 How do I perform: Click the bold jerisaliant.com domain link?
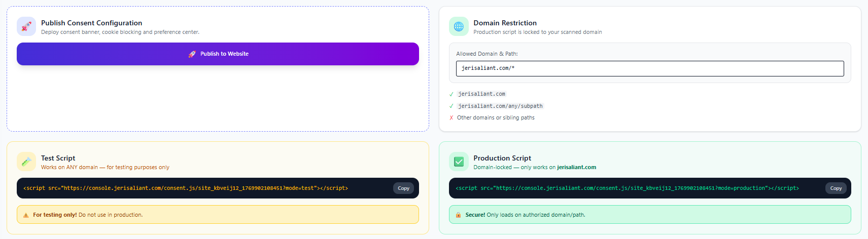pyautogui.click(x=576, y=168)
